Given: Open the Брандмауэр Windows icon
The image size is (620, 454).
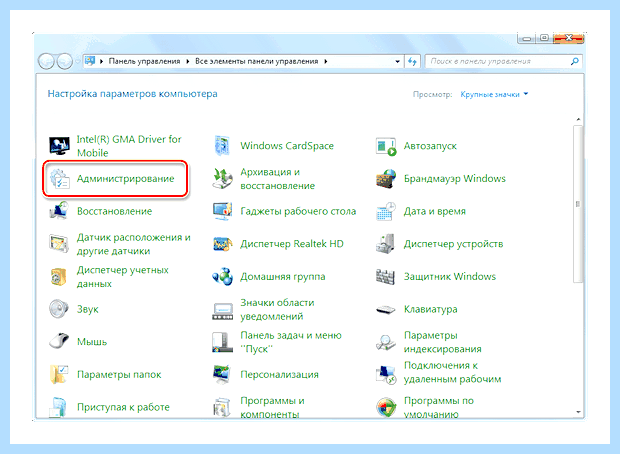Looking at the screenshot, I should coord(386,179).
